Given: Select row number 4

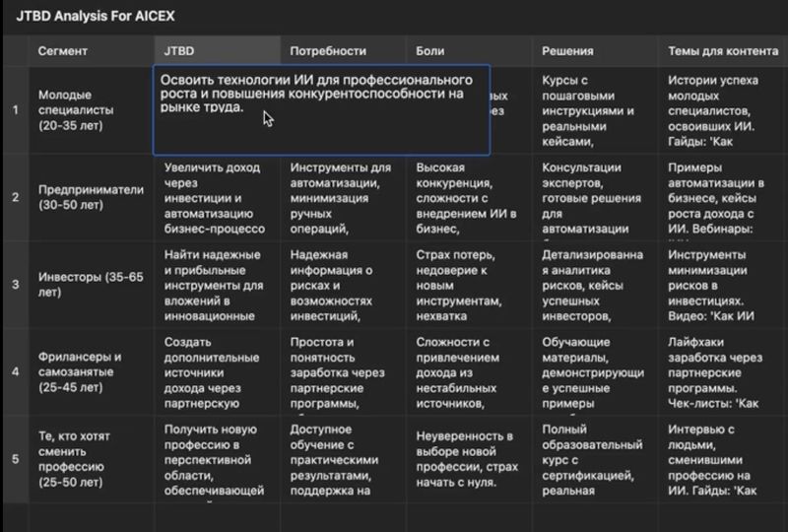Looking at the screenshot, I should [x=16, y=371].
